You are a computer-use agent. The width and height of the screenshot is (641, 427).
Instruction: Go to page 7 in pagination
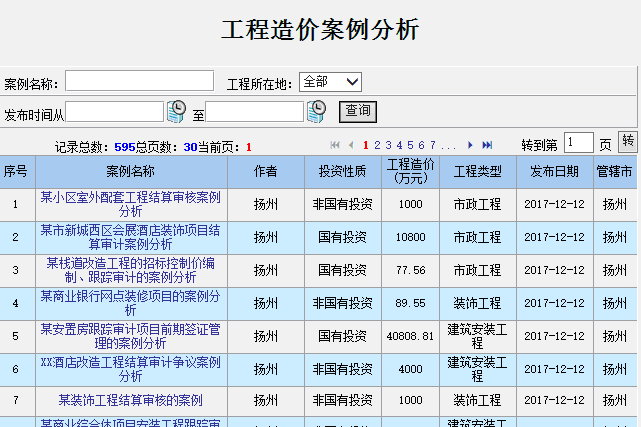[431, 145]
